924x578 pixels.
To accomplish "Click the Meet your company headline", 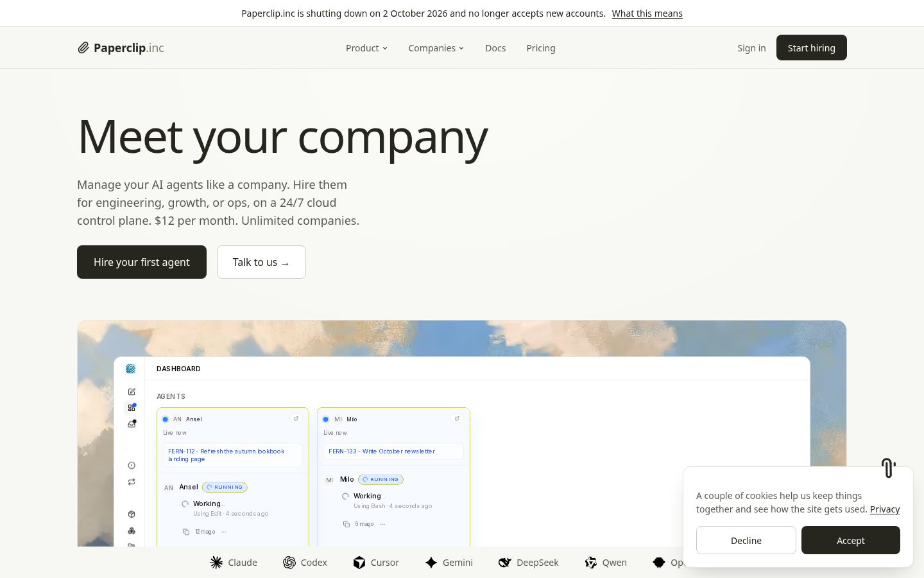I will (x=282, y=137).
